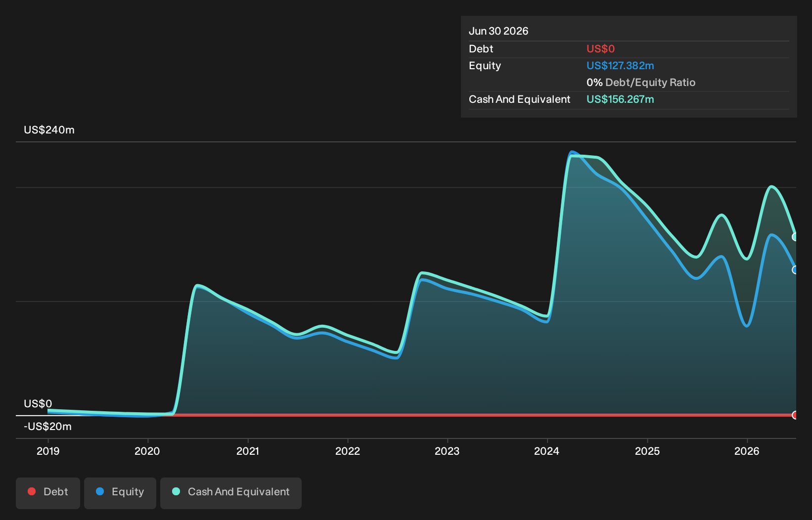The height and width of the screenshot is (520, 812).
Task: Click the 2021 x-axis label
Action: click(x=248, y=451)
